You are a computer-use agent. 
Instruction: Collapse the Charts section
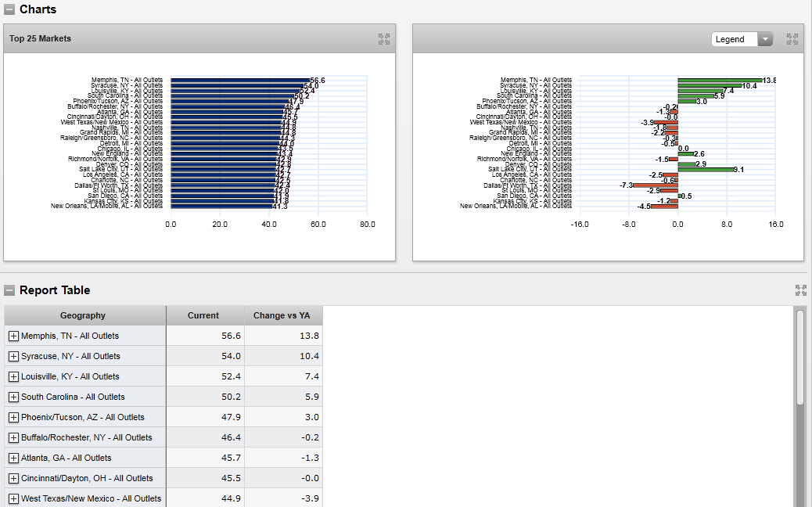pos(9,9)
